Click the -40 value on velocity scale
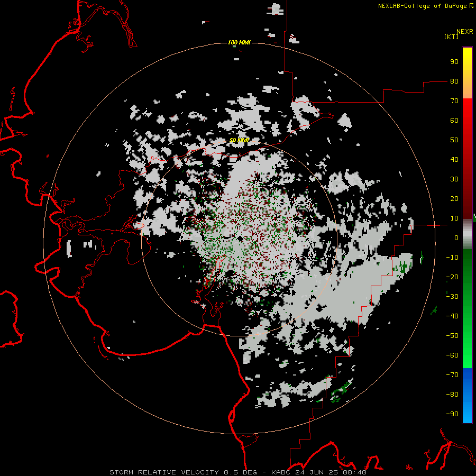The image size is (476, 476). (x=452, y=316)
